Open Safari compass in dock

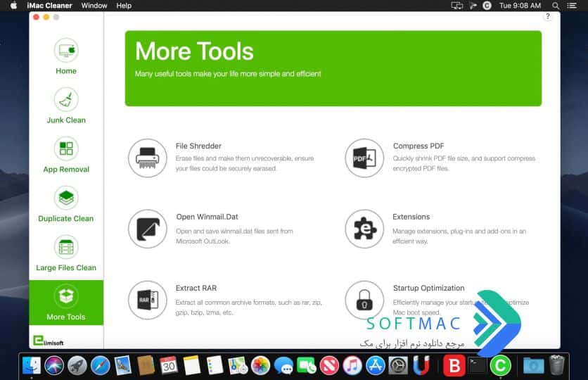coord(100,365)
